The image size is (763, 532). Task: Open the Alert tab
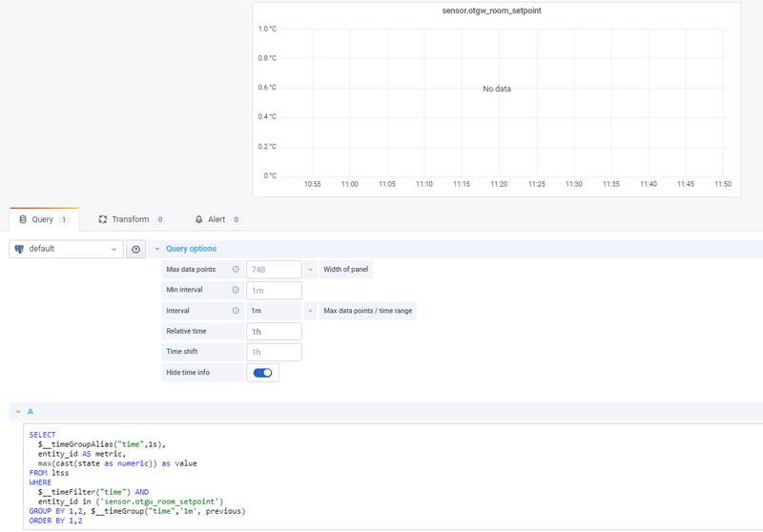[x=217, y=219]
